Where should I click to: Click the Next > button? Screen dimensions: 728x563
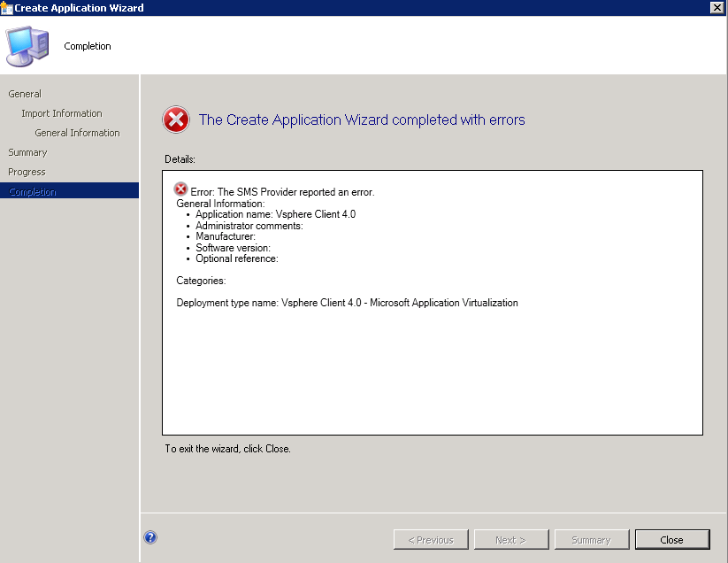[x=510, y=540]
